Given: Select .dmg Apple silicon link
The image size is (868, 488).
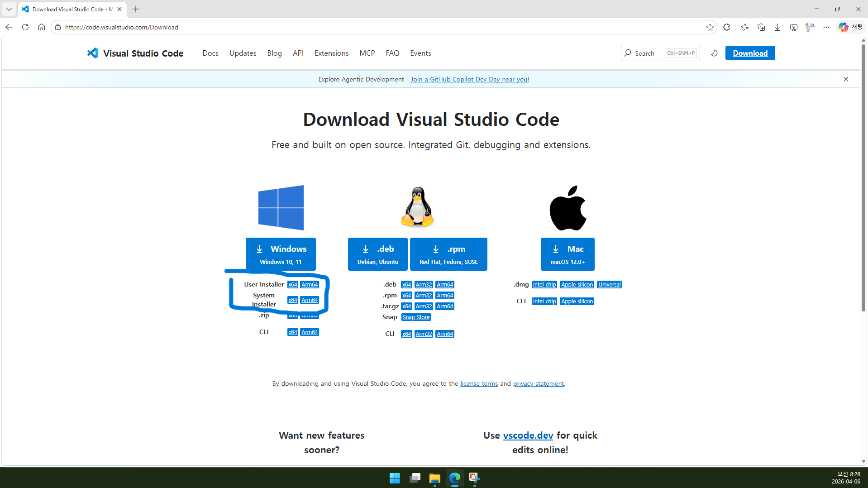Looking at the screenshot, I should (577, 285).
